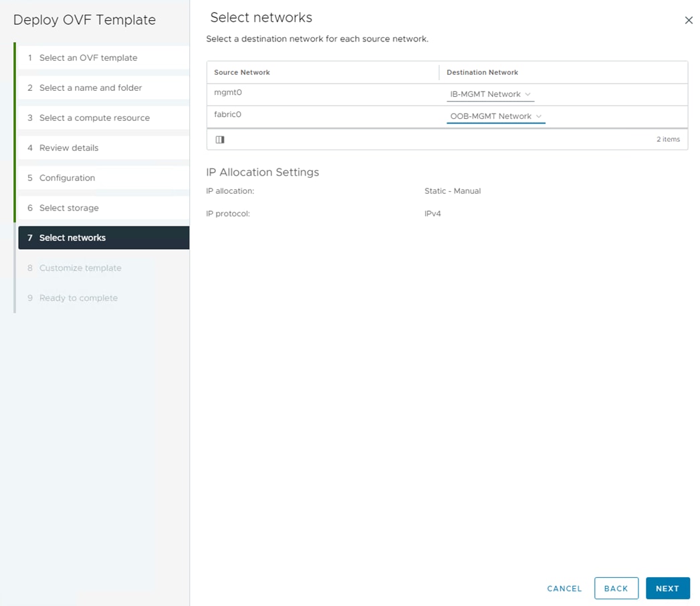
Task: Close the Deploy OVF Template dialog
Action: pyautogui.click(x=689, y=21)
